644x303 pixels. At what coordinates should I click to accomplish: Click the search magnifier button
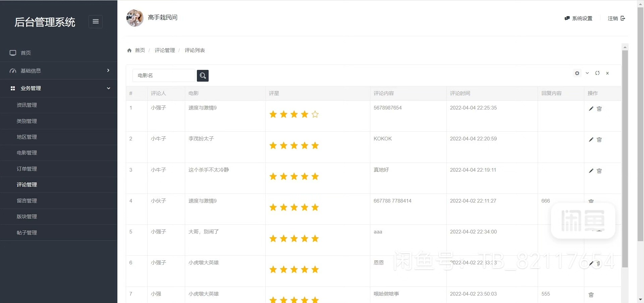click(x=203, y=76)
